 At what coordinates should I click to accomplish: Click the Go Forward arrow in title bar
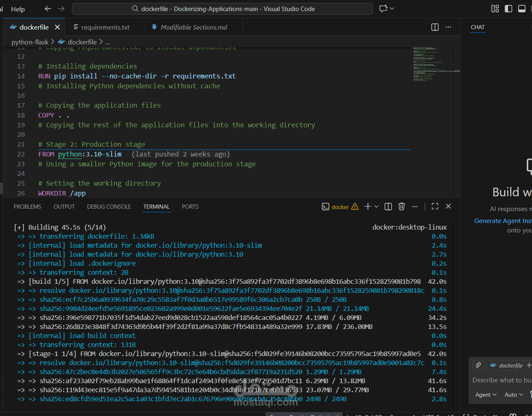(x=61, y=9)
